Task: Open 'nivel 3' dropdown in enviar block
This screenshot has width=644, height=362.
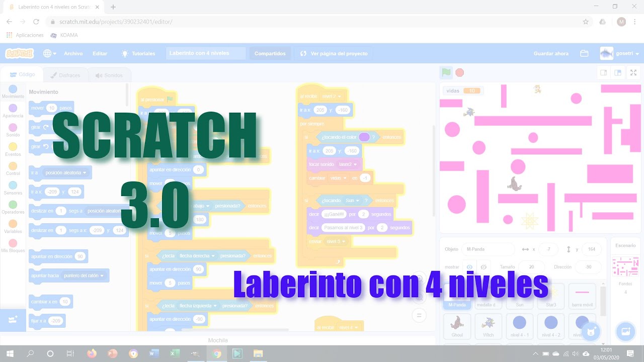Action: click(335, 241)
